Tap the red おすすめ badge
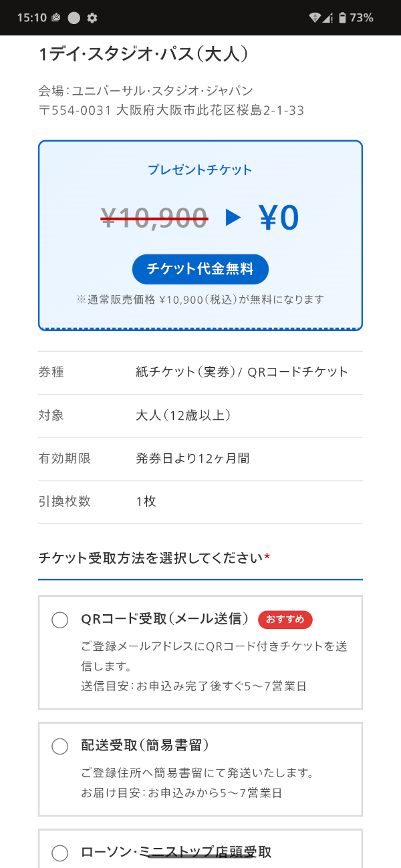The width and height of the screenshot is (401, 868). pyautogui.click(x=285, y=620)
